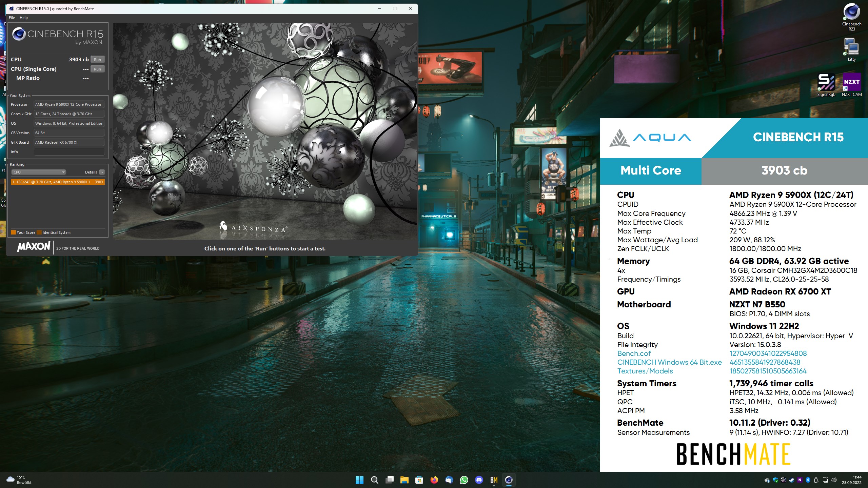Open the clock showing 11:44

(x=851, y=480)
